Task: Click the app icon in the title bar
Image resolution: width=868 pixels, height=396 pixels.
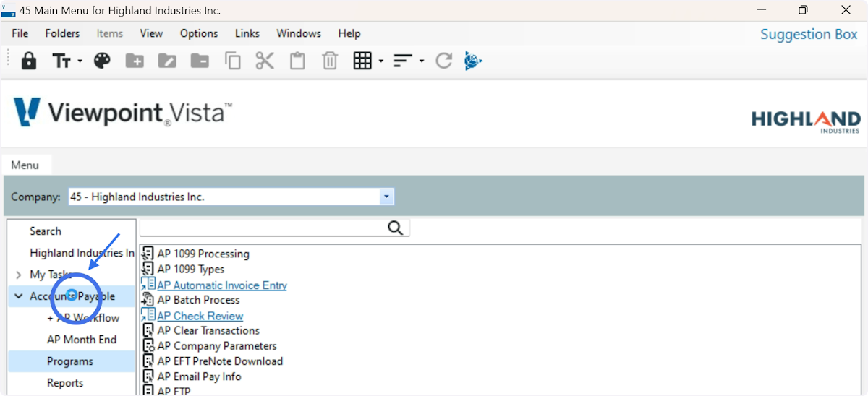Action: [9, 10]
